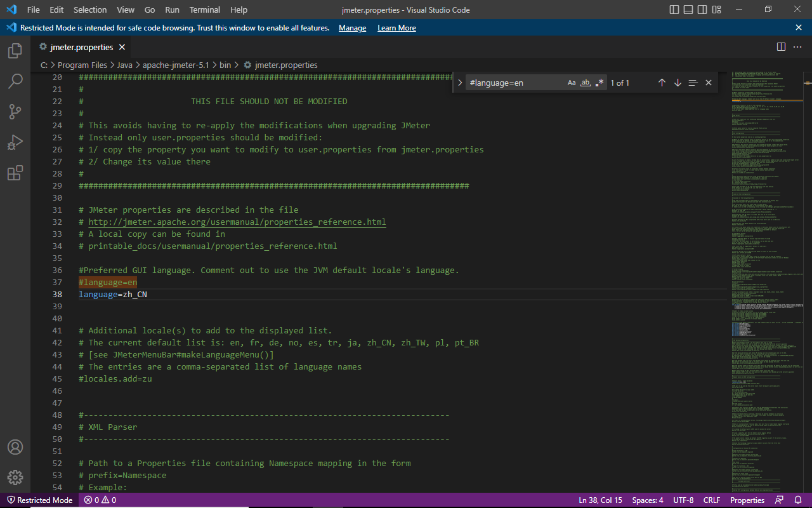Open the Extensions view
812x508 pixels.
coord(15,173)
